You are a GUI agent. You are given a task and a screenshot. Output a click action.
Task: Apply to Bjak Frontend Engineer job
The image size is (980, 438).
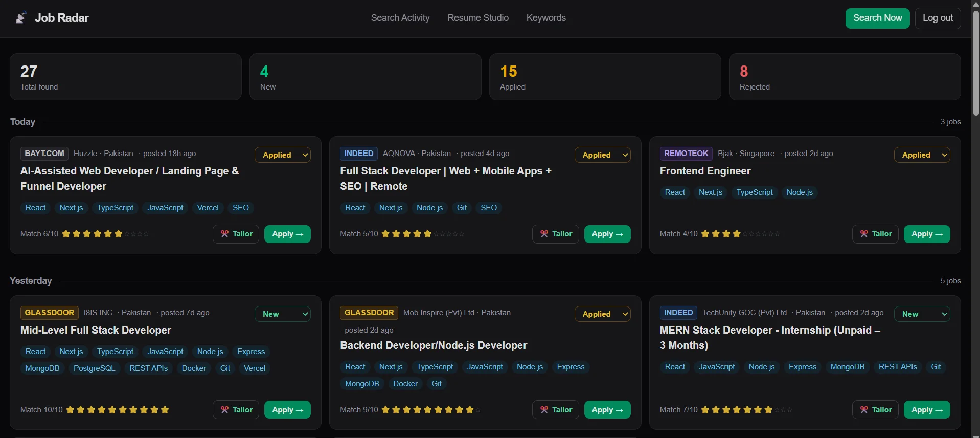(927, 234)
